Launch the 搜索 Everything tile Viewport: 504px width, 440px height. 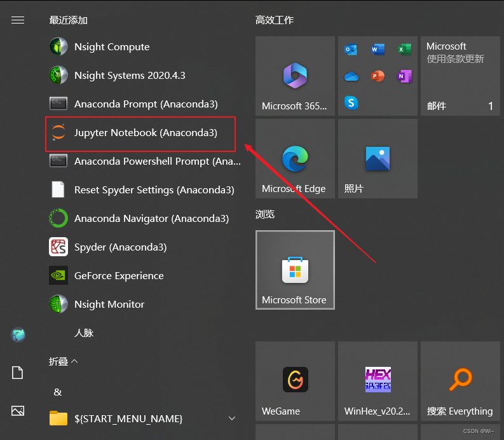click(460, 381)
